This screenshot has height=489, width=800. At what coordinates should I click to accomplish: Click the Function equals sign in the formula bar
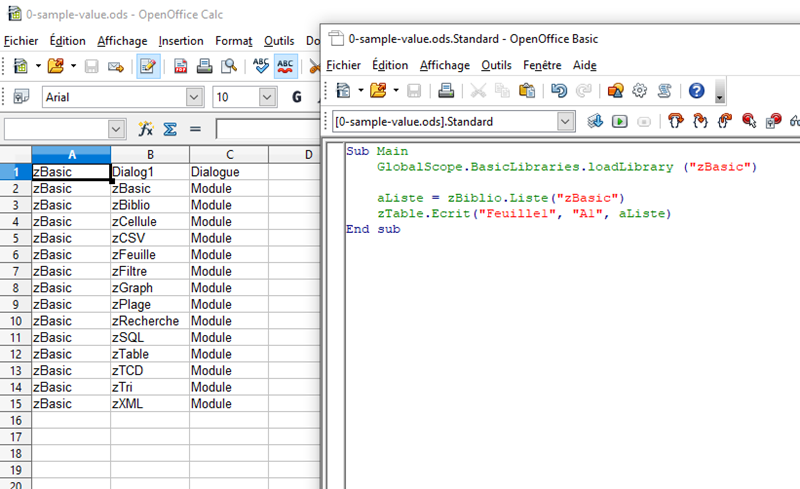(x=195, y=129)
